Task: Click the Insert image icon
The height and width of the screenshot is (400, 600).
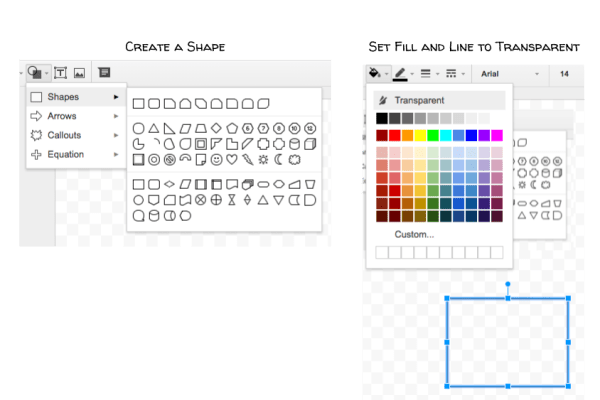Action: click(x=80, y=71)
